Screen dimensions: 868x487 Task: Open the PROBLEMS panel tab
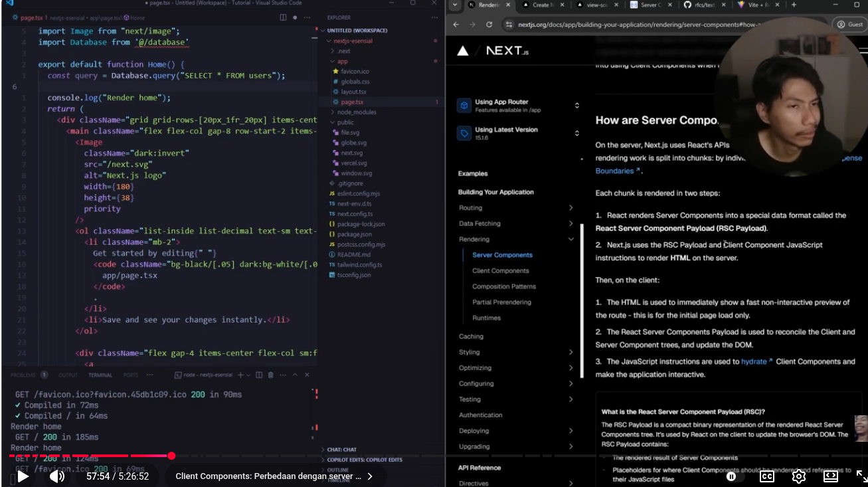pos(29,375)
